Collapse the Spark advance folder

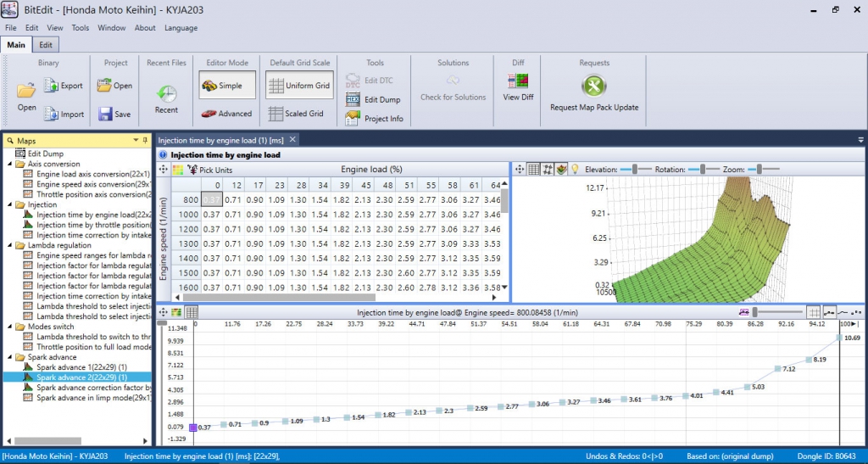(x=10, y=357)
